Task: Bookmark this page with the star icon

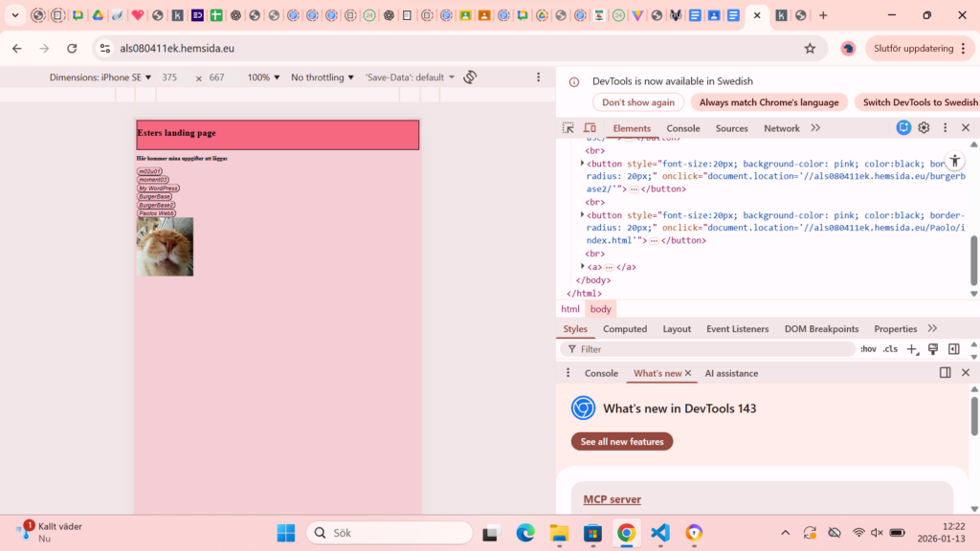Action: click(810, 48)
